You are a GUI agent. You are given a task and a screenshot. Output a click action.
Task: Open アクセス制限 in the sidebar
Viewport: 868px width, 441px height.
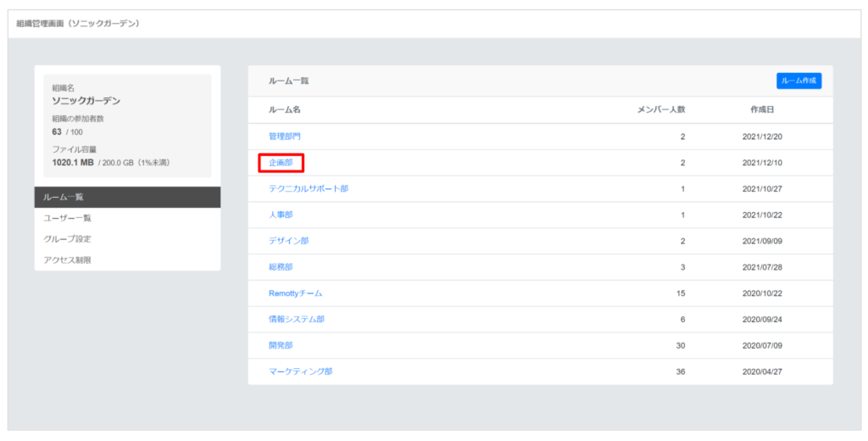[x=127, y=260]
